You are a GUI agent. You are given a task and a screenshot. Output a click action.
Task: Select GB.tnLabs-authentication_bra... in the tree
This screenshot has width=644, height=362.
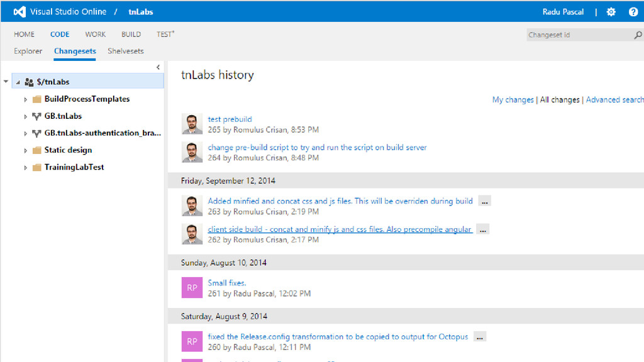coord(103,133)
